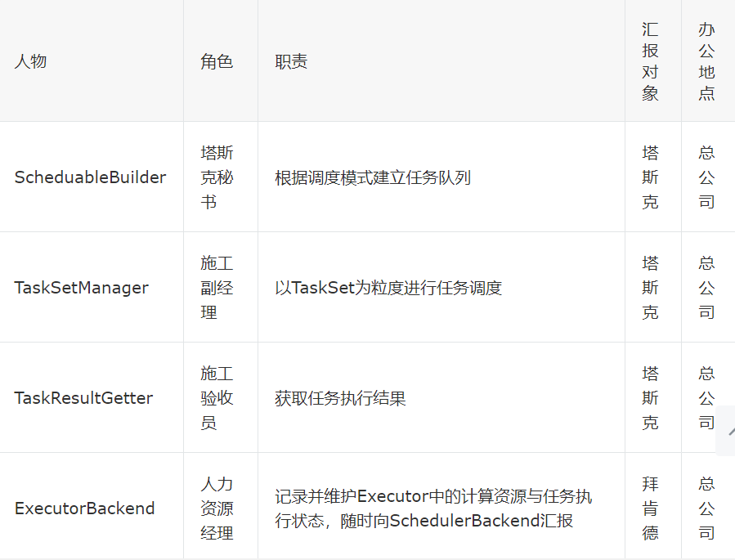The height and width of the screenshot is (560, 735).
Task: Select the 施工验收员 role cell
Action: click(217, 398)
